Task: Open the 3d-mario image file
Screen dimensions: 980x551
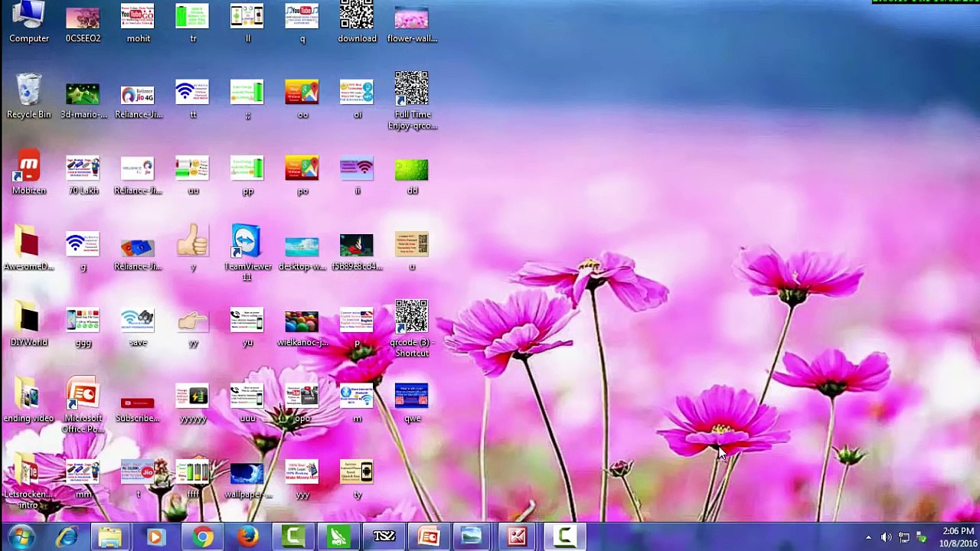Action: click(x=83, y=94)
